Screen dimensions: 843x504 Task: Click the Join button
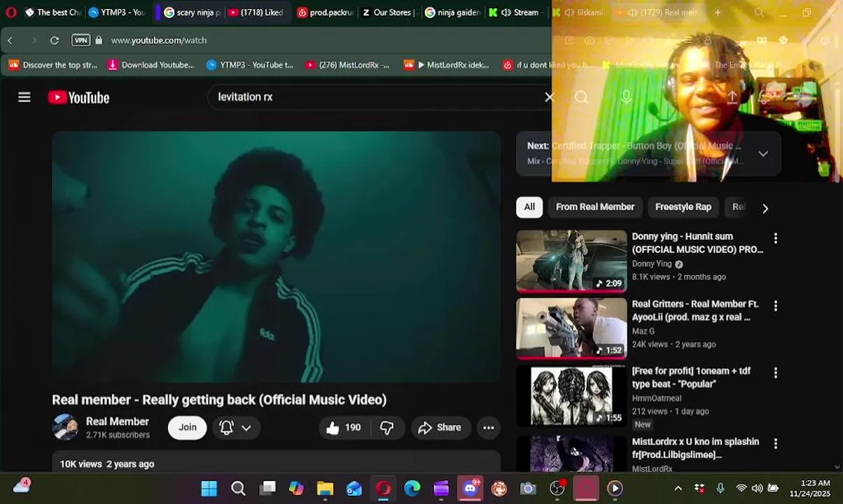(188, 428)
